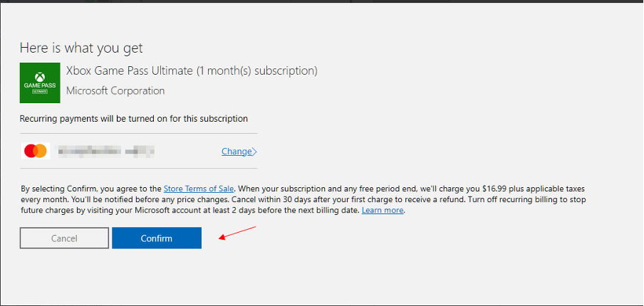The height and width of the screenshot is (306, 644).
Task: Click the Change payment method link
Action: click(237, 152)
